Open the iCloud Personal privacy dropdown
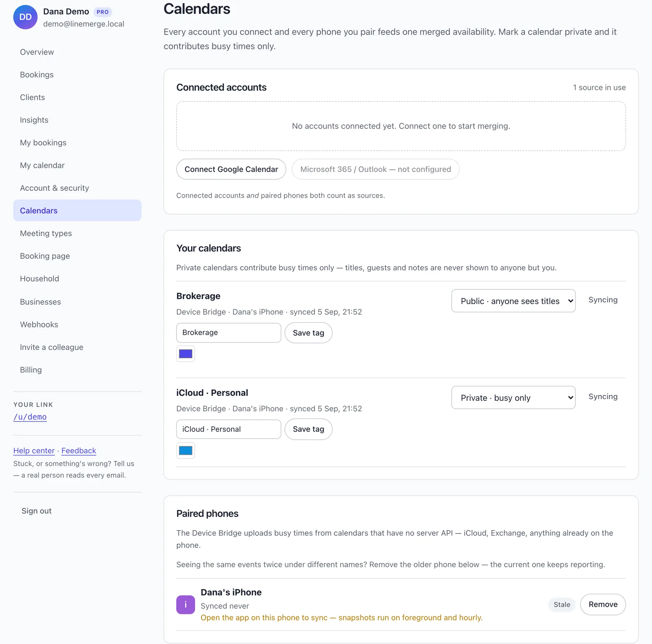 click(x=513, y=397)
